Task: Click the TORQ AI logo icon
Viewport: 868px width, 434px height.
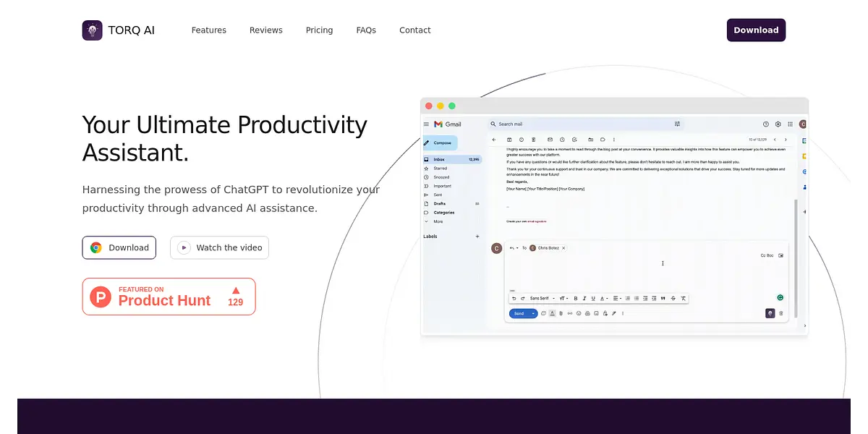Action: (92, 30)
